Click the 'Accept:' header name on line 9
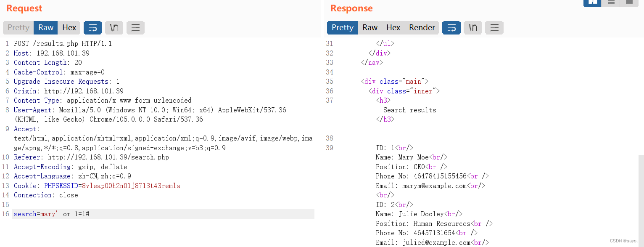 click(x=26, y=129)
